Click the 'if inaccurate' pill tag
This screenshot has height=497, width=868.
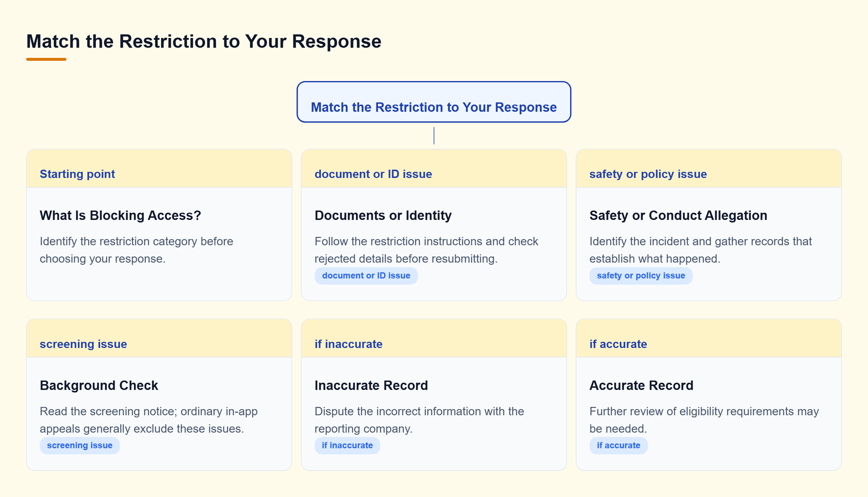347,446
